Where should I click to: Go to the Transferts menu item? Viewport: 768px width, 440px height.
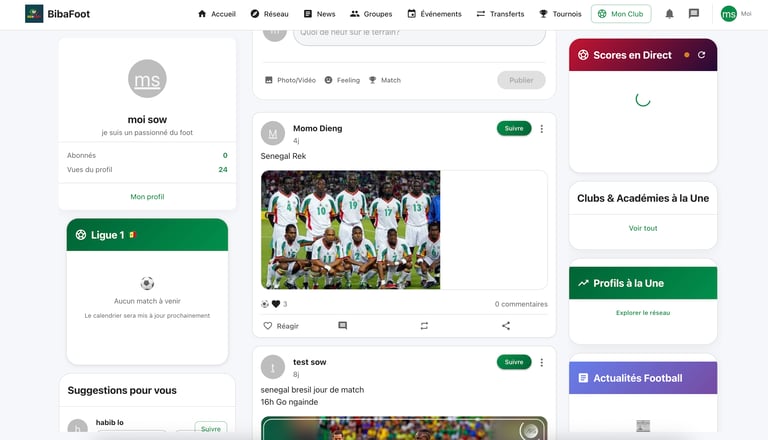coord(500,14)
